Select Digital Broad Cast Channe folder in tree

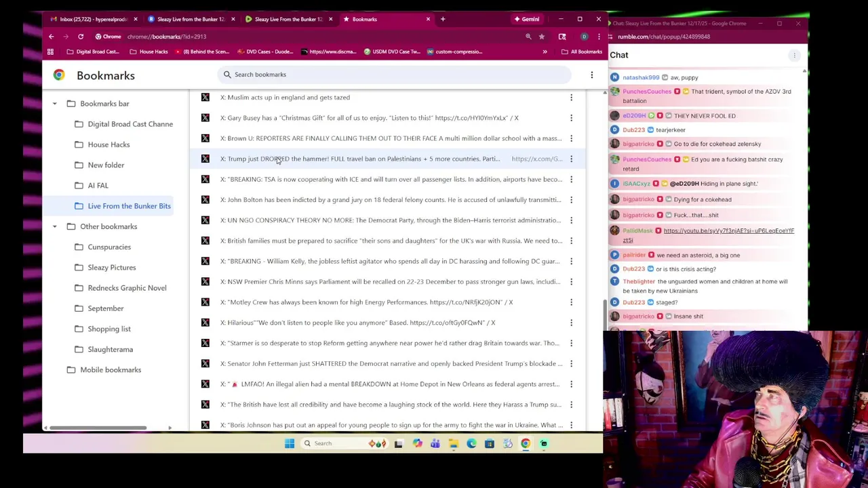click(x=123, y=124)
